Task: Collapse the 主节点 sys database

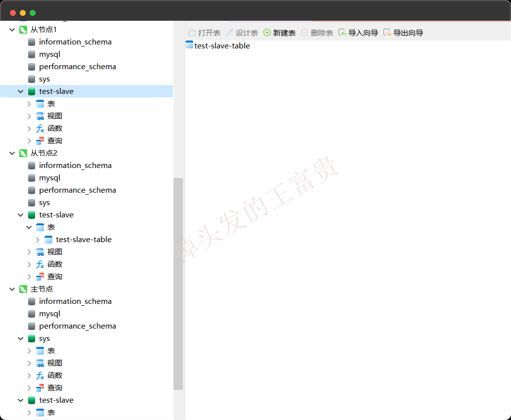Action: (x=21, y=338)
